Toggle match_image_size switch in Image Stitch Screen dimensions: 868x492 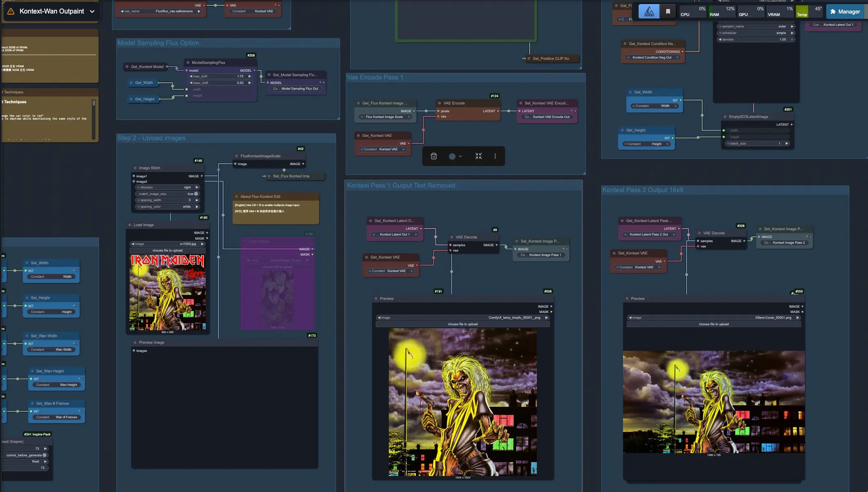[196, 194]
